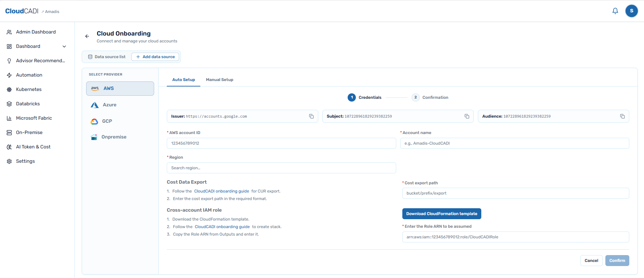Select AWS as provider
The height and width of the screenshot is (278, 644).
pos(120,89)
